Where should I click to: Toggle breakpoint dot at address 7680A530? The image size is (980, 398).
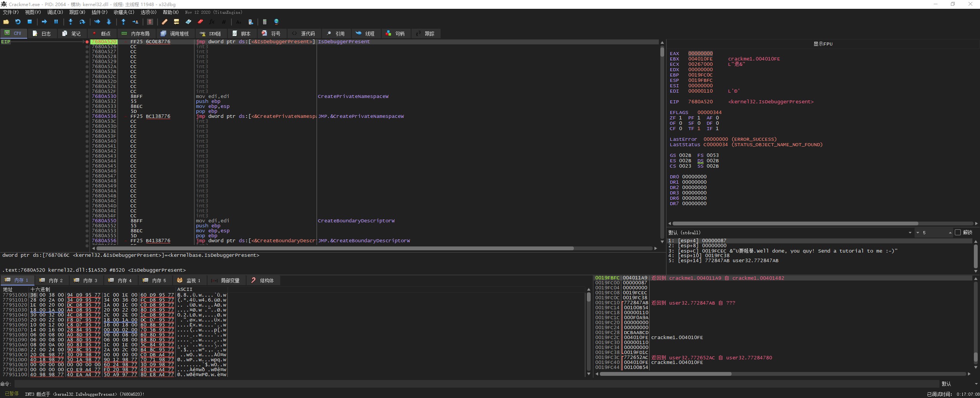click(x=87, y=96)
